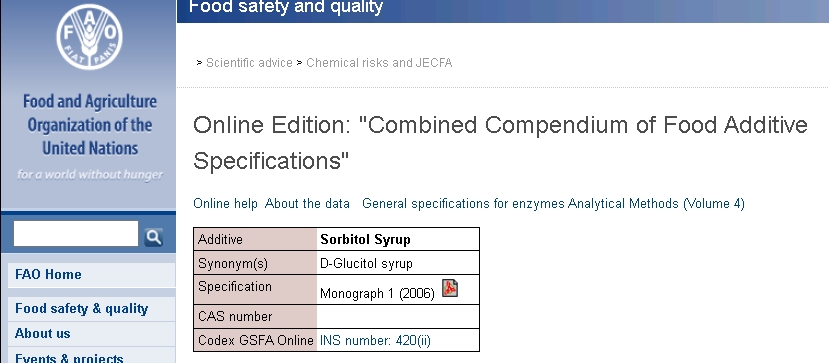Open Analytical Methods (Volume 4) link
Screen dimensions: 829x363
point(656,203)
